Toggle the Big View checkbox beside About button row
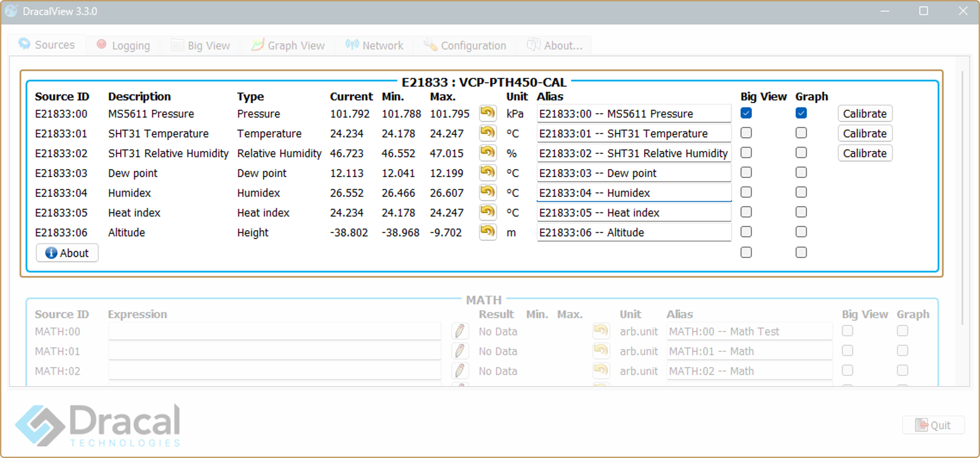The image size is (980, 458). [x=746, y=252]
